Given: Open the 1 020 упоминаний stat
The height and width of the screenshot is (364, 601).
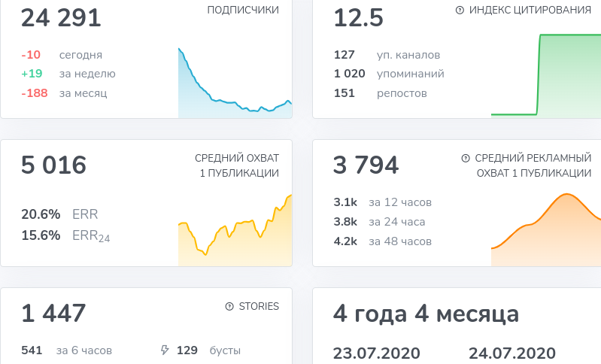Looking at the screenshot, I should click(x=389, y=74).
